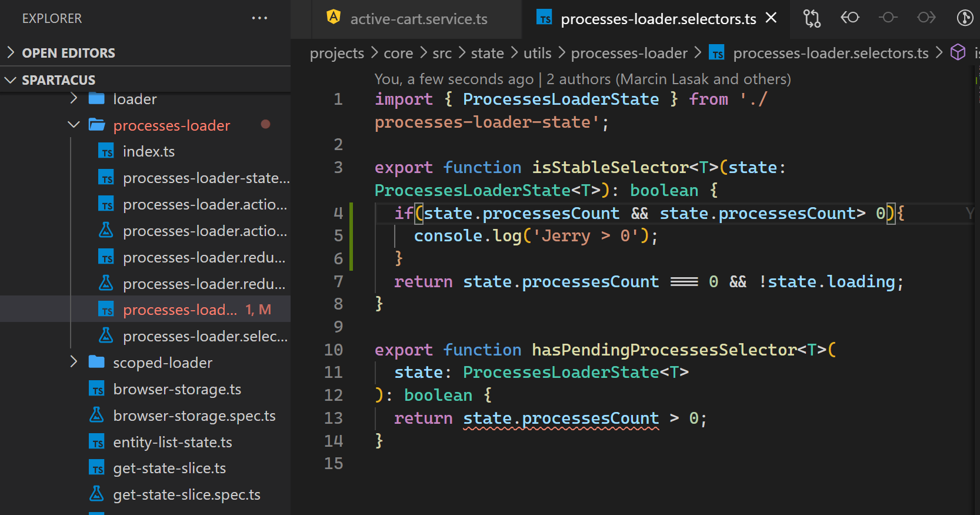The width and height of the screenshot is (980, 515).
Task: Click the green change bar beside line 5
Action: click(351, 236)
